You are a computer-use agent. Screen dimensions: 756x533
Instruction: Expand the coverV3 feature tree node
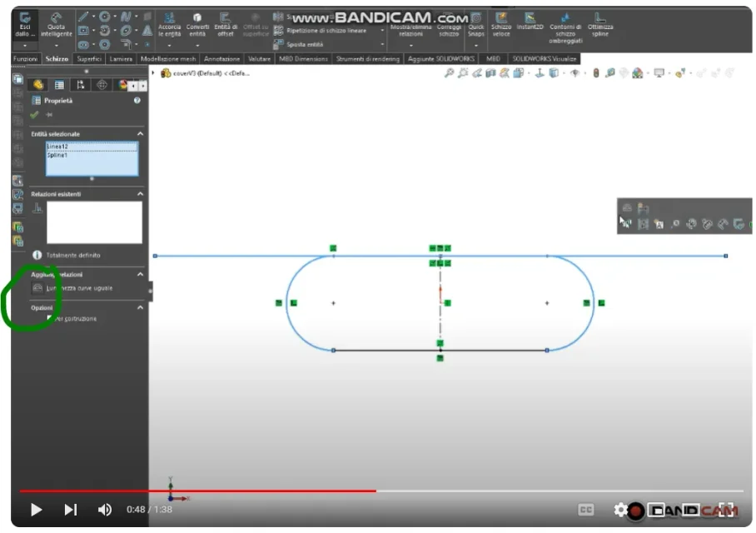[x=154, y=73]
